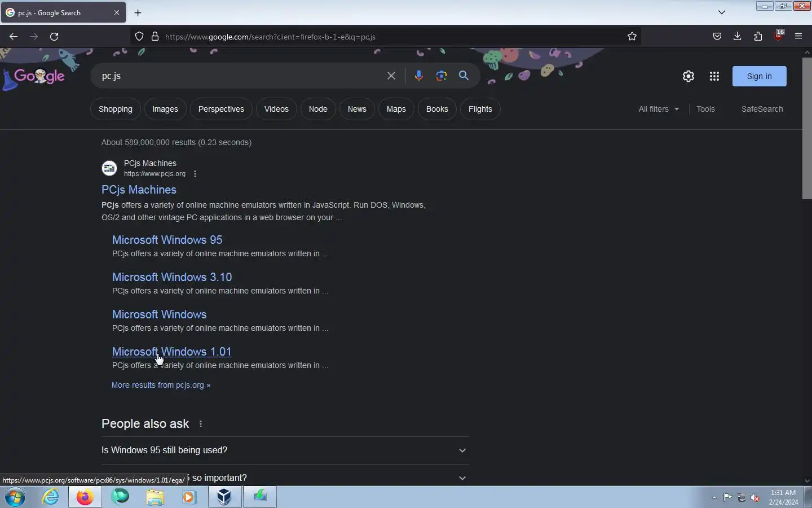Show hidden tray icons arrow
Screen dimensions: 812x508
pos(714,498)
